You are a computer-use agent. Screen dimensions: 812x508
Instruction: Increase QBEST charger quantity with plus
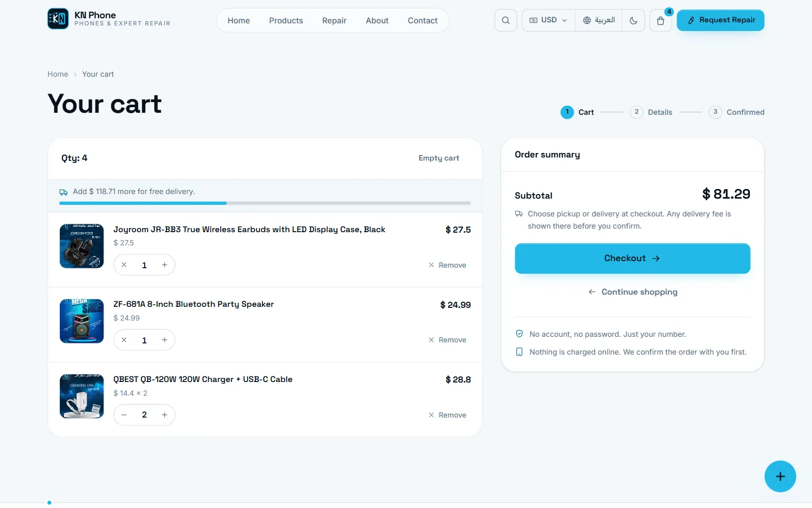point(164,415)
